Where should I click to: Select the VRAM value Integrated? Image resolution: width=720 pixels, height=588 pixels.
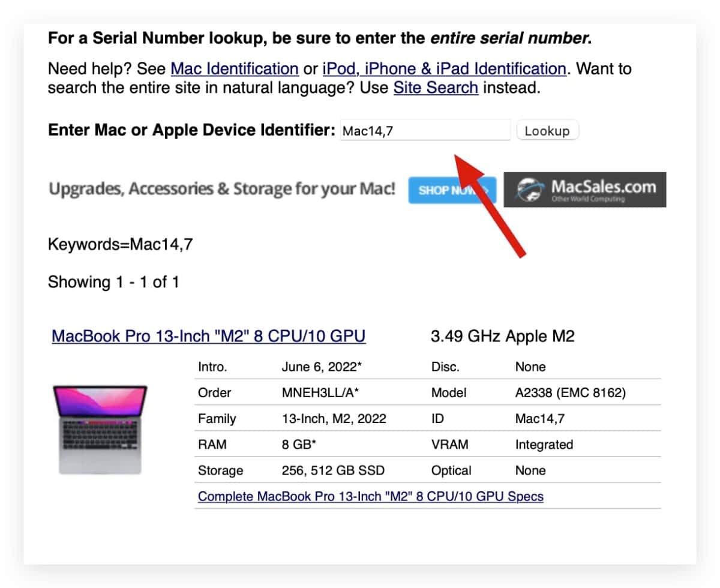click(x=544, y=445)
